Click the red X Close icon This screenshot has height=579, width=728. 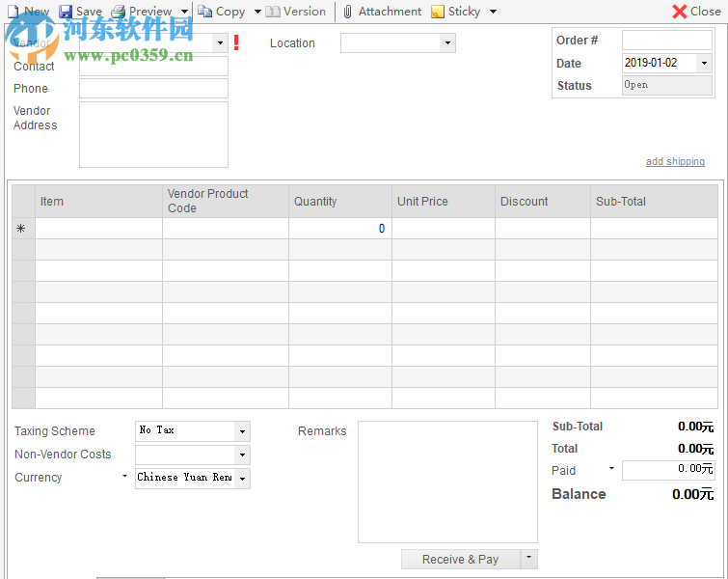[679, 12]
